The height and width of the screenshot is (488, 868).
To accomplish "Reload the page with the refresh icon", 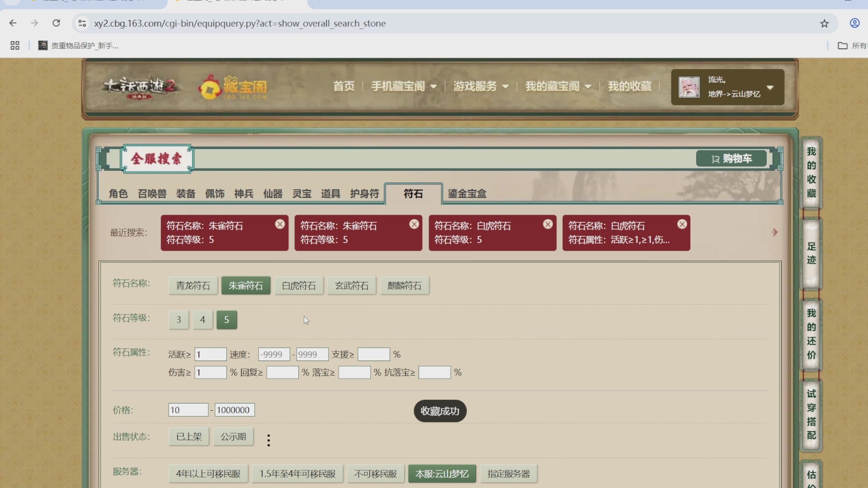I will click(x=56, y=23).
